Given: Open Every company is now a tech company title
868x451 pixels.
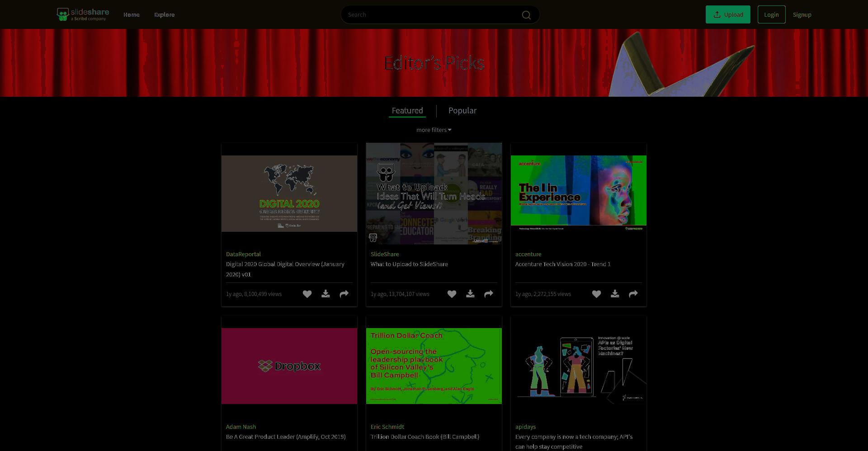Looking at the screenshot, I should tap(574, 442).
